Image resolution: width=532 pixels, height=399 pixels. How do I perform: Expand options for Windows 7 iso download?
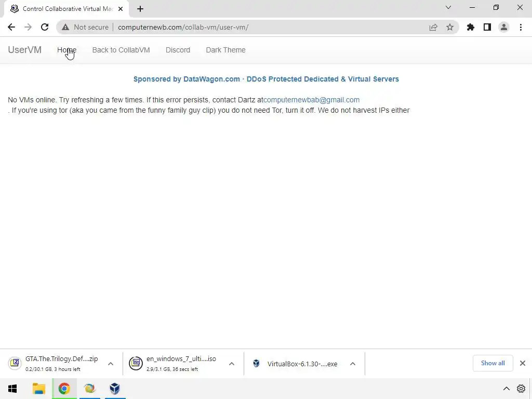coord(232,364)
